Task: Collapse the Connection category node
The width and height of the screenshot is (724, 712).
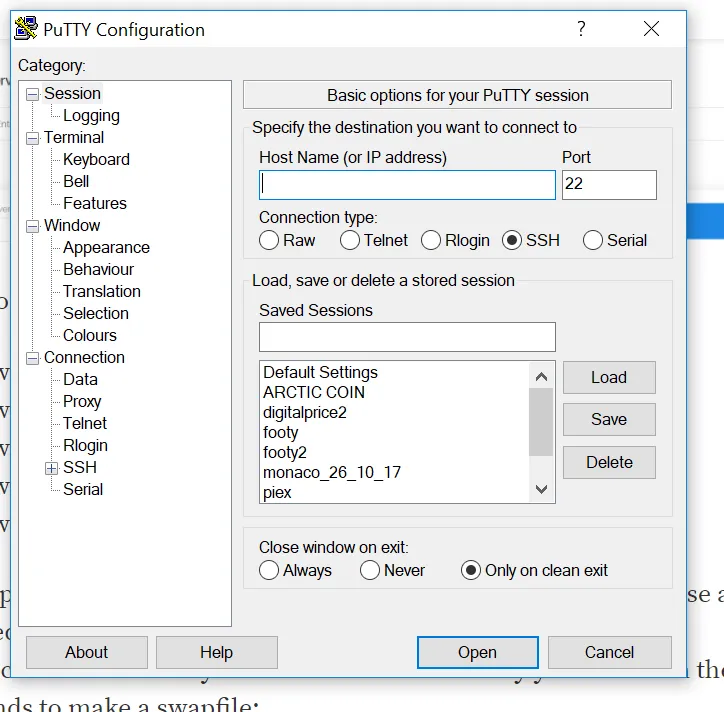Action: [x=32, y=358]
